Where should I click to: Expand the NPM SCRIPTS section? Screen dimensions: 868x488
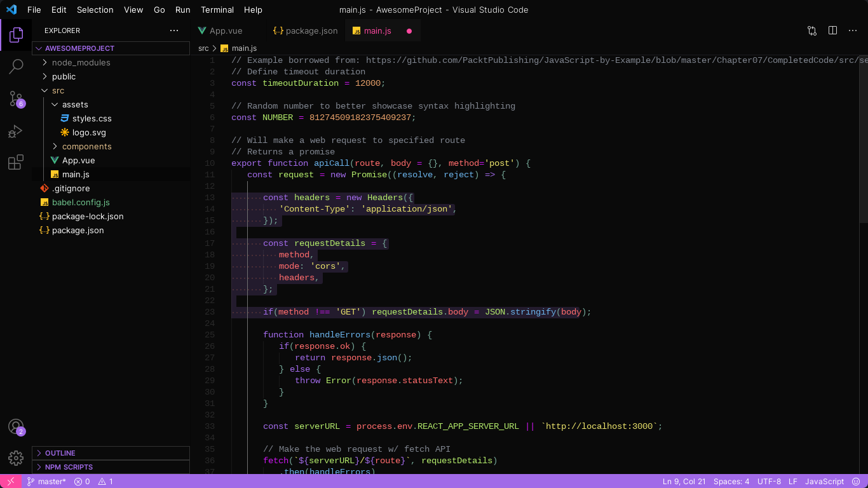click(x=69, y=467)
